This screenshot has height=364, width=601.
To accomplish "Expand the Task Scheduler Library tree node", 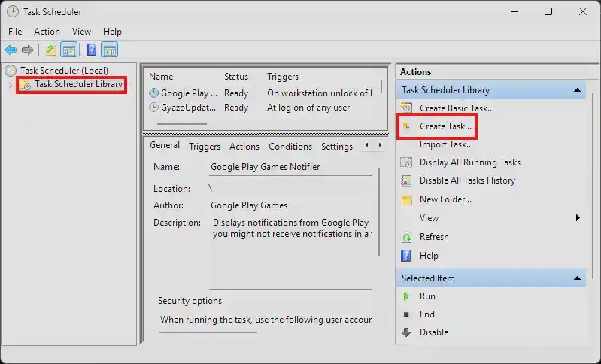I will click(11, 85).
